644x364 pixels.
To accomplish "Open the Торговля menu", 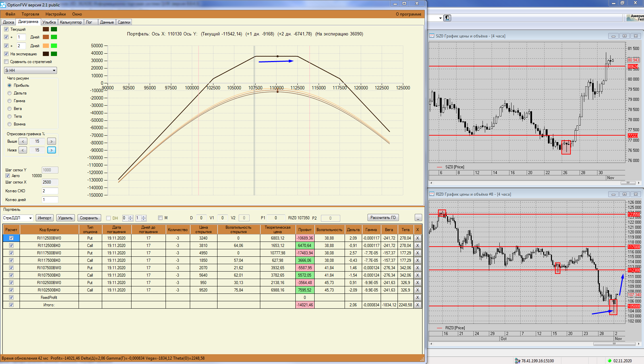I will tap(30, 14).
